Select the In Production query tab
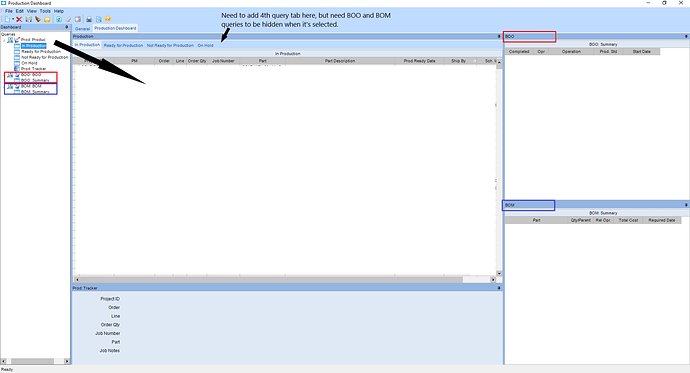 tap(87, 45)
